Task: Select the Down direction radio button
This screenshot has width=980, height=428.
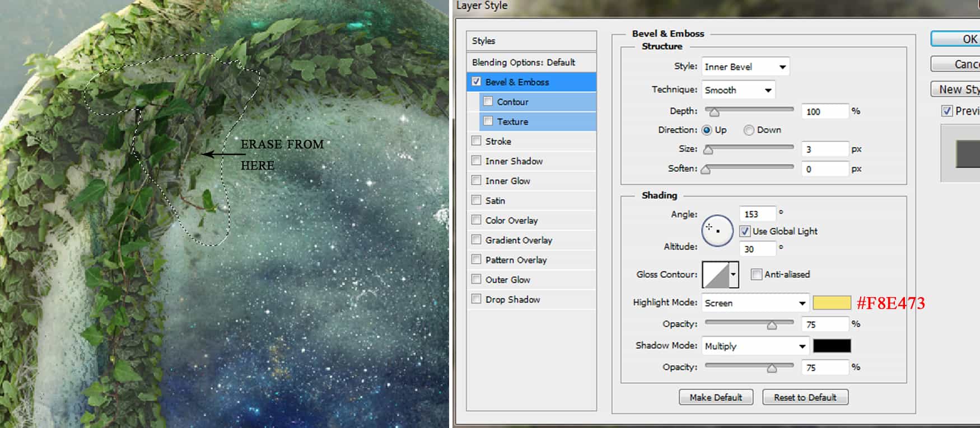Action: (x=749, y=130)
